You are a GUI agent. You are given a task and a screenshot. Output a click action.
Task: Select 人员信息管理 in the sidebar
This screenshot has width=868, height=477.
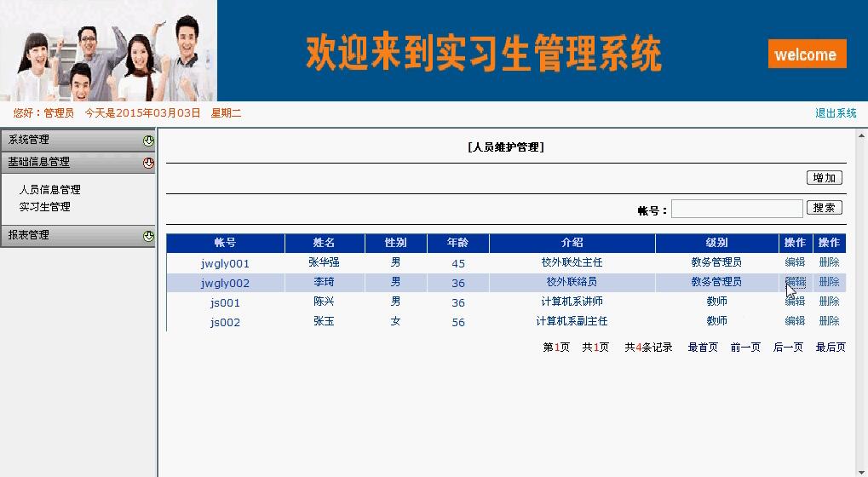click(x=49, y=189)
